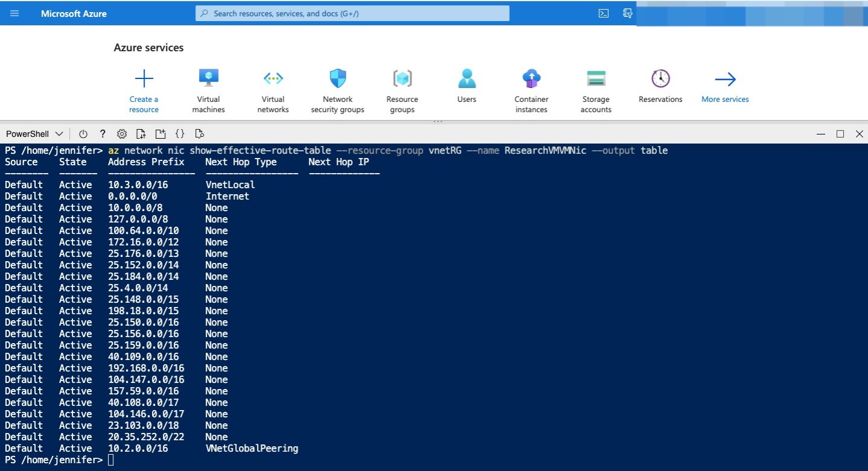Screen dimensions: 868x471
Task: Open the Resource groups service icon
Action: pyautogui.click(x=402, y=78)
